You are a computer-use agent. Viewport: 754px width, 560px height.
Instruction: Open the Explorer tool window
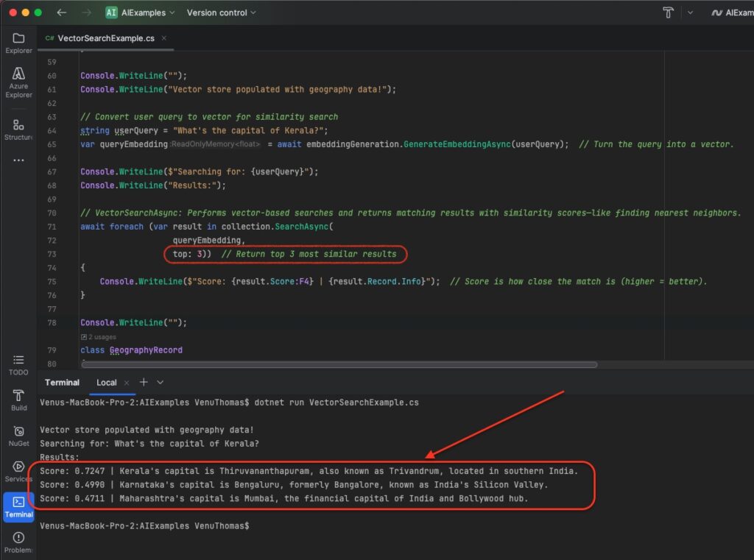18,43
